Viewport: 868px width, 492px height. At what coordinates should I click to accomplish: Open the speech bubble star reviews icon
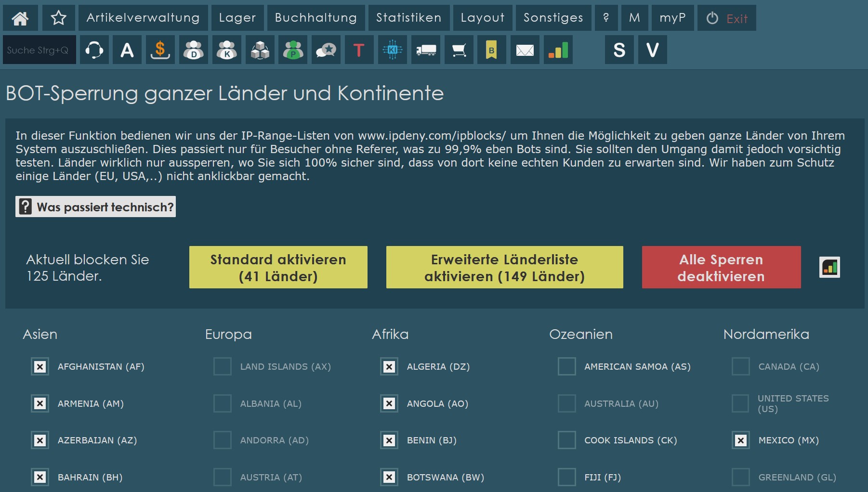(x=326, y=50)
